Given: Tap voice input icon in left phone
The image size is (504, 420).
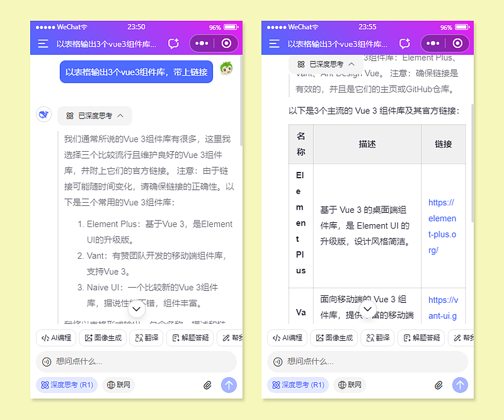Looking at the screenshot, I should (x=47, y=362).
